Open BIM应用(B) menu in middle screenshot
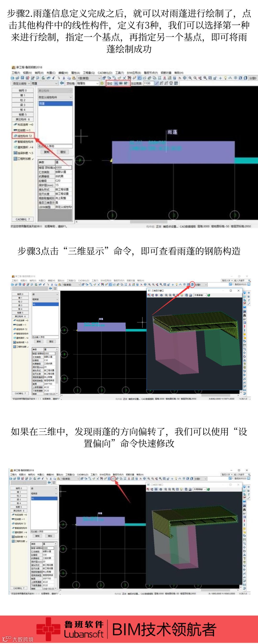 click(x=106, y=280)
